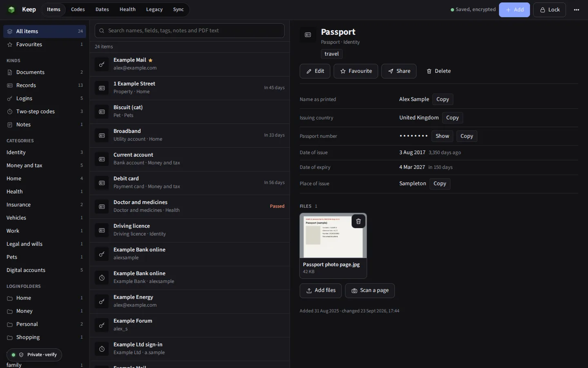Image resolution: width=588 pixels, height=368 pixels.
Task: Click the key icon beside Example Forum
Action: click(x=102, y=325)
